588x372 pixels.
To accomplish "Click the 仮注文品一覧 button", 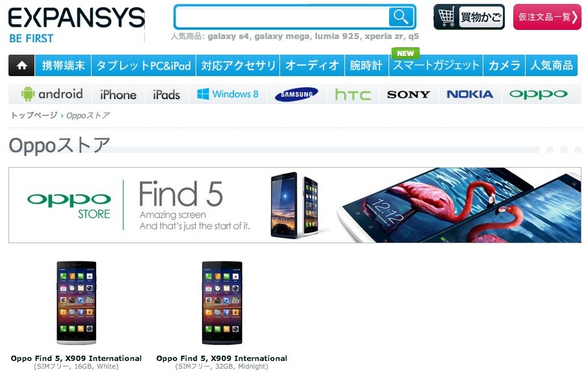I will pyautogui.click(x=547, y=17).
